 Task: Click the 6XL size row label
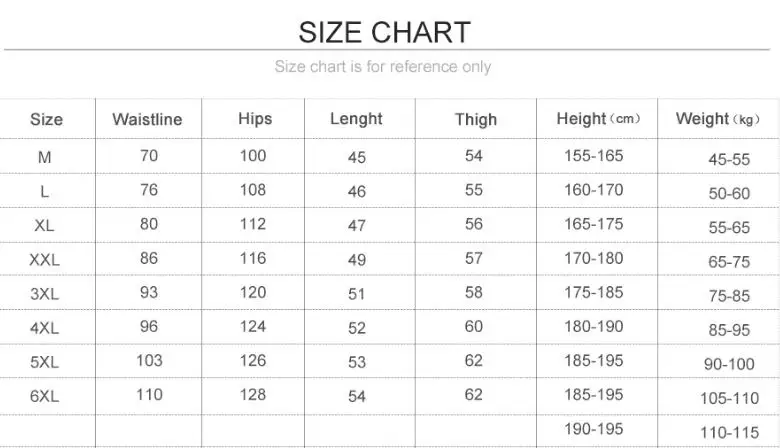pos(44,395)
